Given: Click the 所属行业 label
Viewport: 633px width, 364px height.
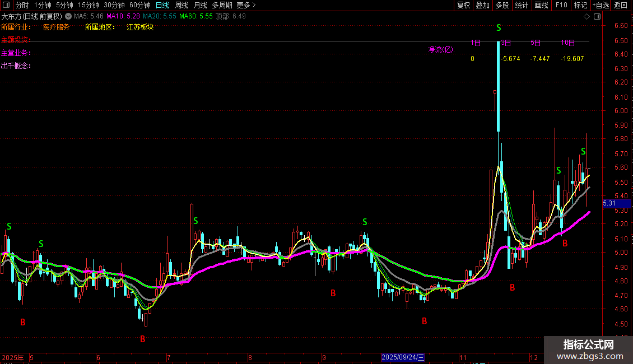Looking at the screenshot, I should (x=16, y=27).
